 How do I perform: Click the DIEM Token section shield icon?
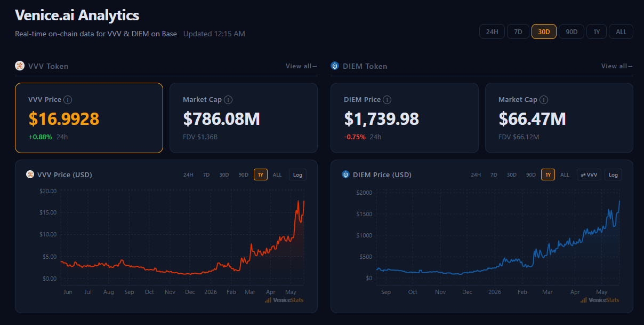coord(335,66)
